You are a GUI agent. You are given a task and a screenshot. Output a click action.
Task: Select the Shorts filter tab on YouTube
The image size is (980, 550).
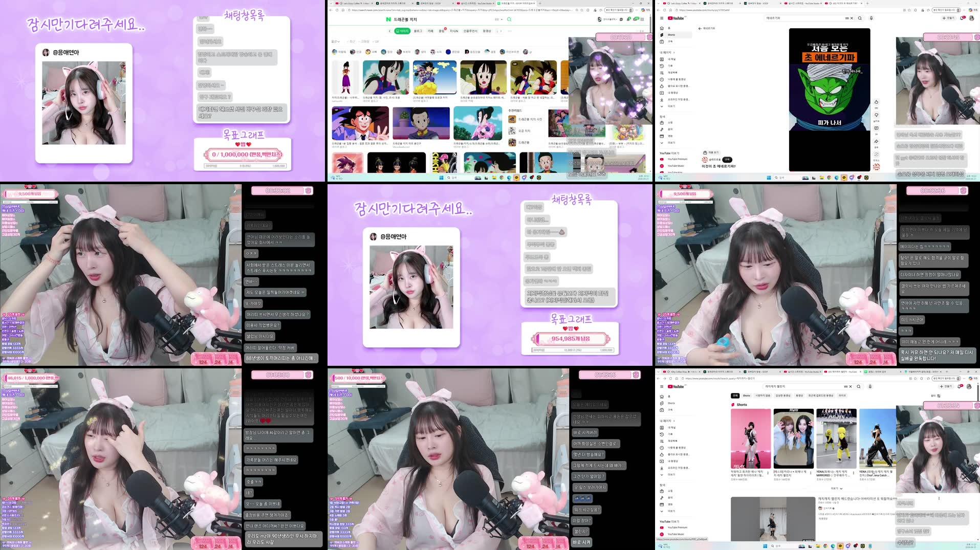point(747,395)
